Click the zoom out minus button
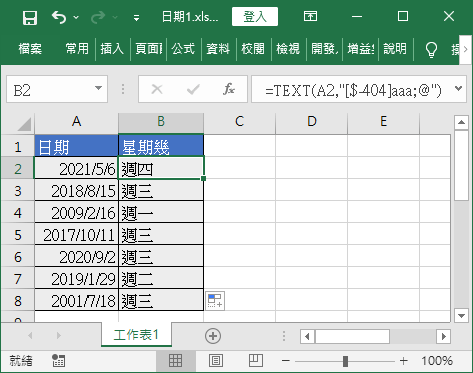This screenshot has height=373, width=473. pos(286,361)
